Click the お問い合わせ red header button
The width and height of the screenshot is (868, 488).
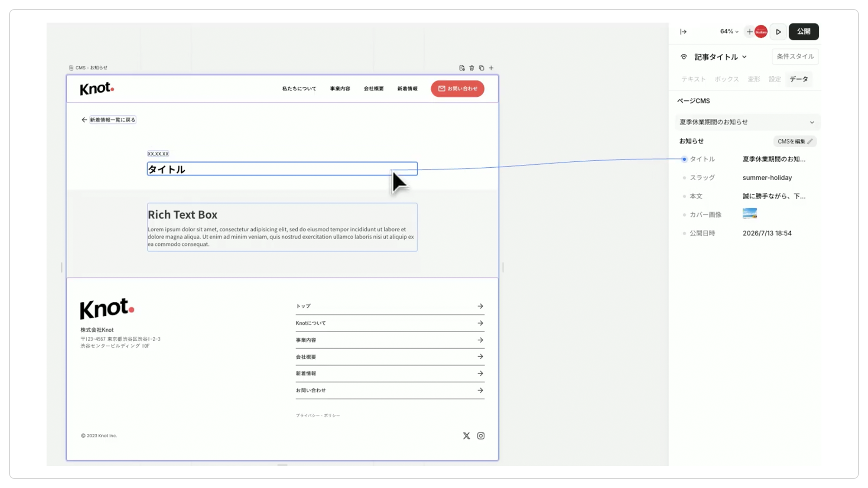pyautogui.click(x=458, y=89)
